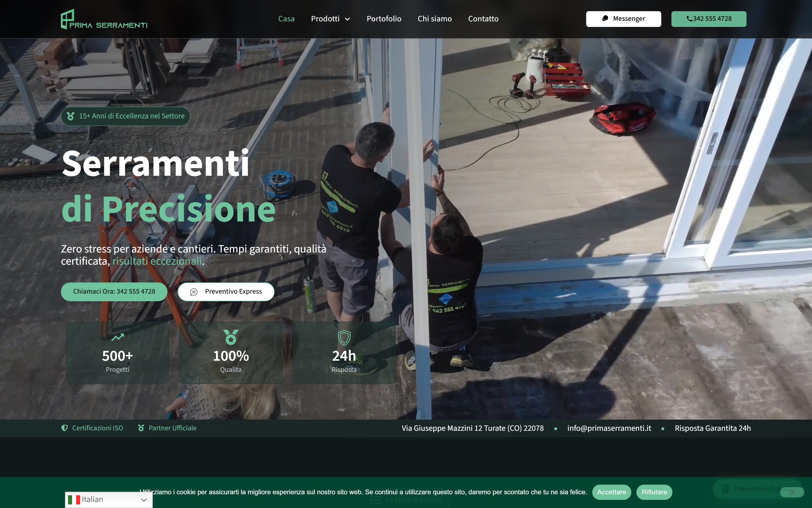
Task: Click the info@primaserramenti.it email
Action: coord(609,428)
